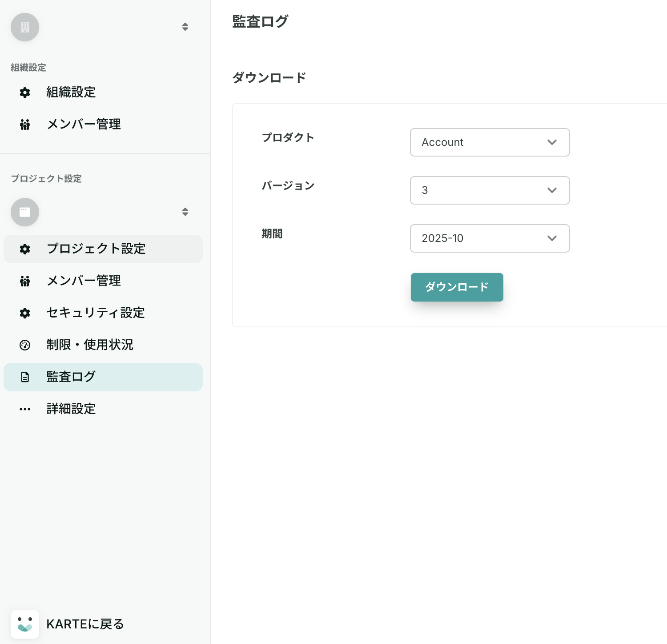
Task: Click the three-dots icon beside 詳細設定
Action: click(x=25, y=409)
